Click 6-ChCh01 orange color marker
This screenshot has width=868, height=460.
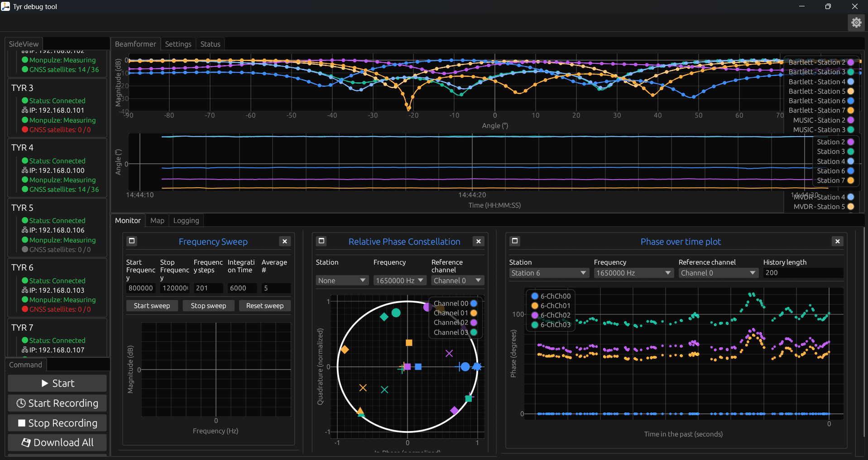tap(535, 306)
